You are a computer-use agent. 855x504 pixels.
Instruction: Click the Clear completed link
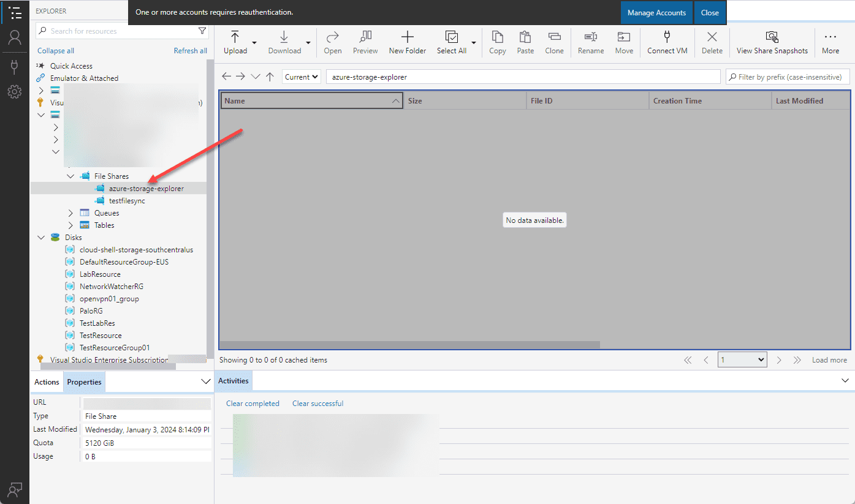[x=253, y=404]
